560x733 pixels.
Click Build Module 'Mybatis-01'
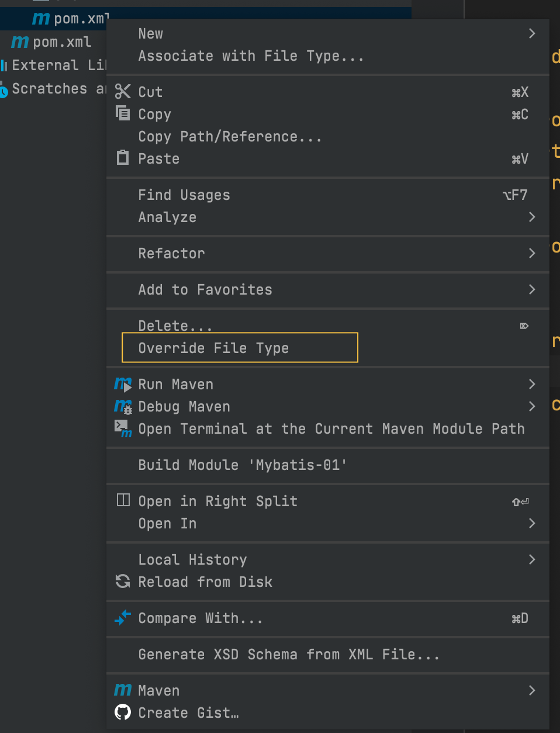[x=243, y=465]
